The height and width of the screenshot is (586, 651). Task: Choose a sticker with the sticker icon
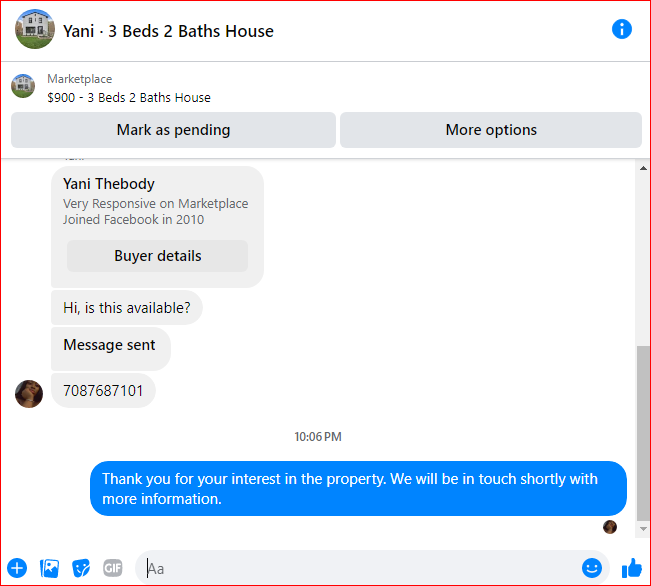pos(81,568)
